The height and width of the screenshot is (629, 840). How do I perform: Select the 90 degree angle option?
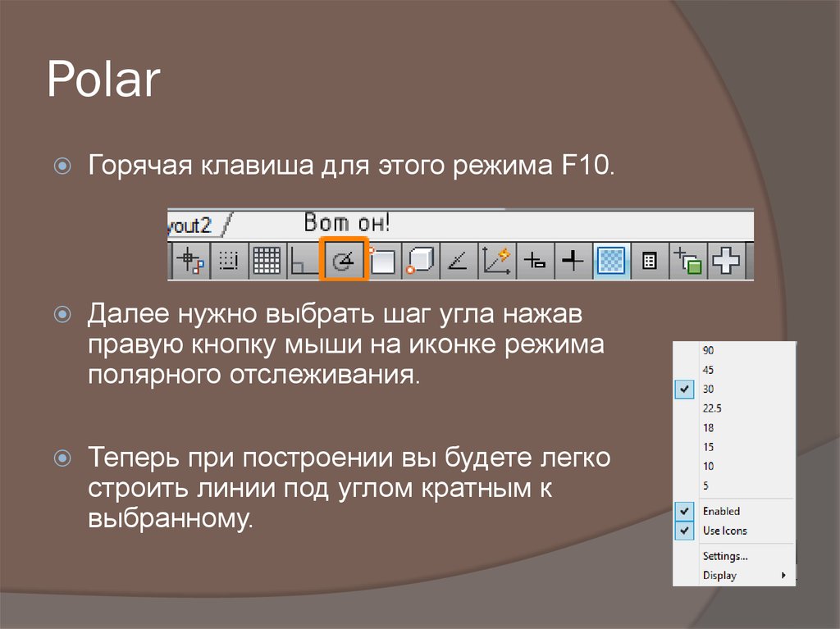[708, 350]
